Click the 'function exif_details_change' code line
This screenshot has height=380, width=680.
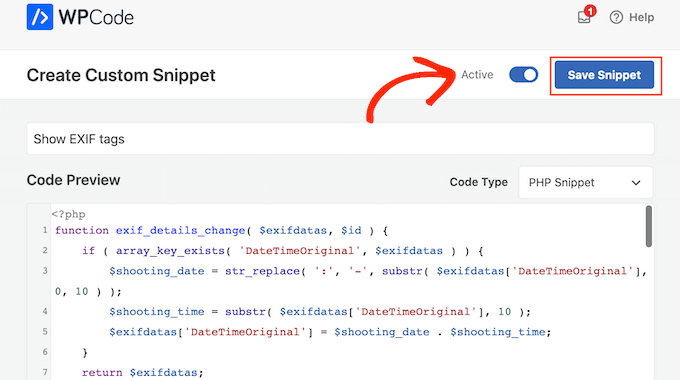pos(221,230)
